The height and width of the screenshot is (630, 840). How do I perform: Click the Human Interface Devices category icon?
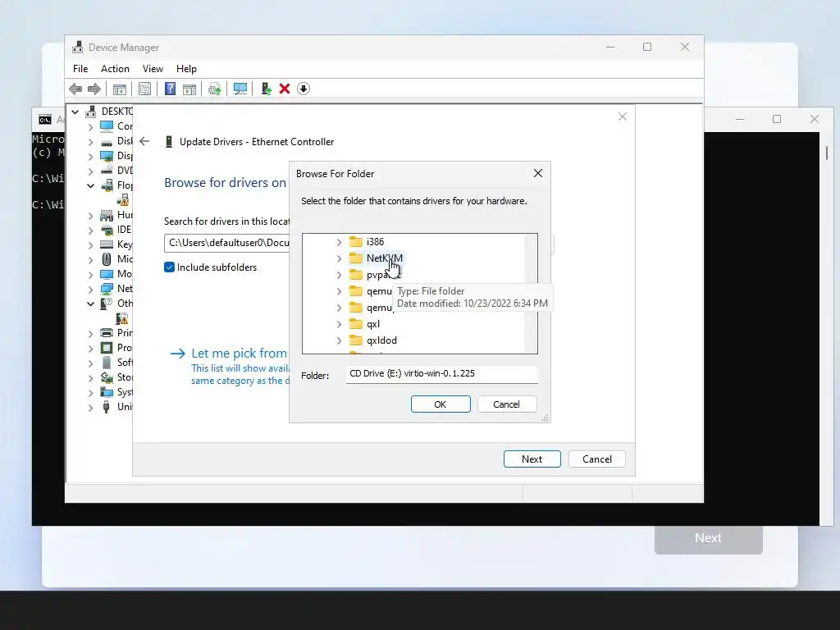[x=107, y=215]
